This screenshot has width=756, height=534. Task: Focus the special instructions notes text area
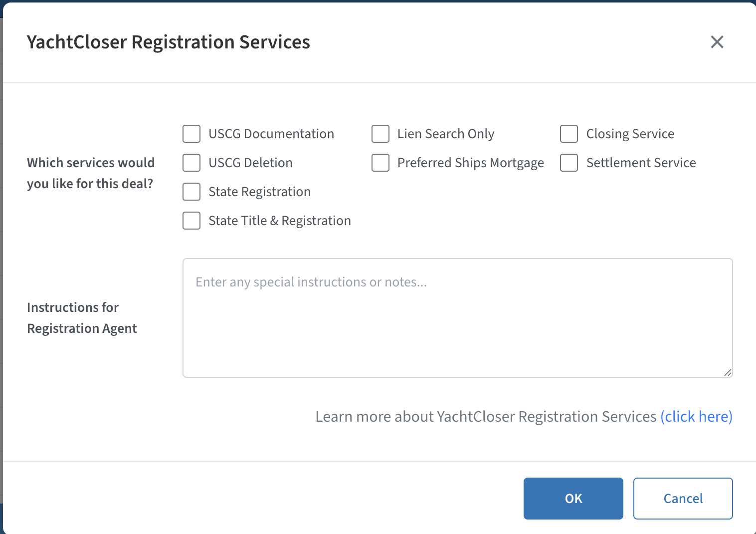pyautogui.click(x=457, y=317)
